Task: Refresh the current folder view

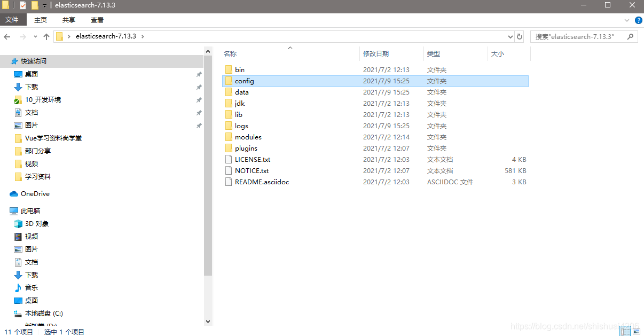Action: (x=520, y=36)
